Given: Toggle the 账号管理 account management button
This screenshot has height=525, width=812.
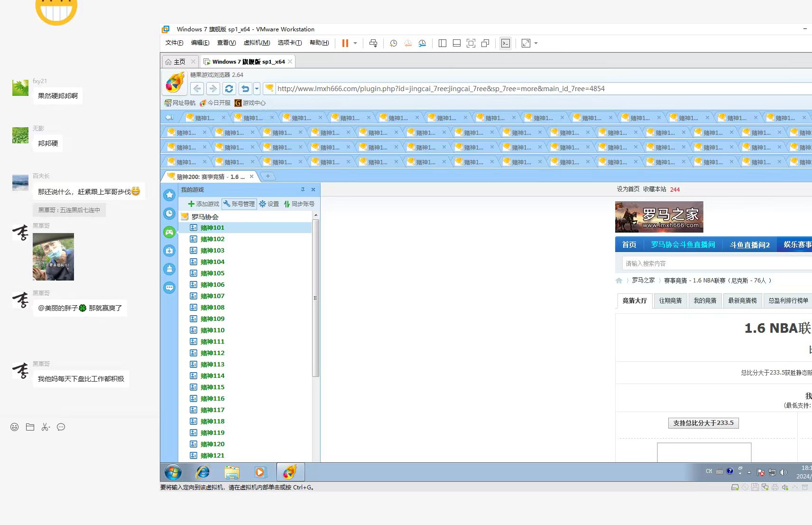Looking at the screenshot, I should [239, 204].
